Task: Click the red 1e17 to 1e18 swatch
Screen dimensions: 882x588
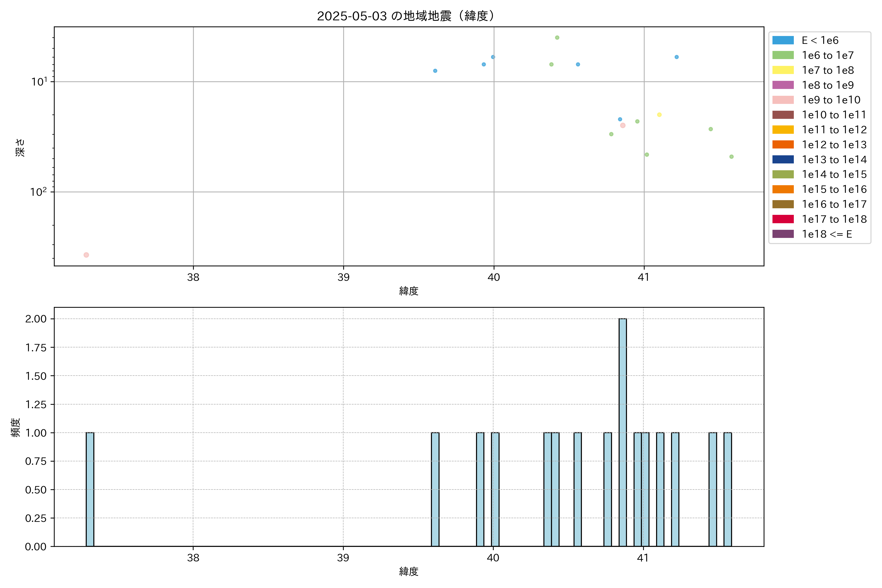Action: [783, 219]
